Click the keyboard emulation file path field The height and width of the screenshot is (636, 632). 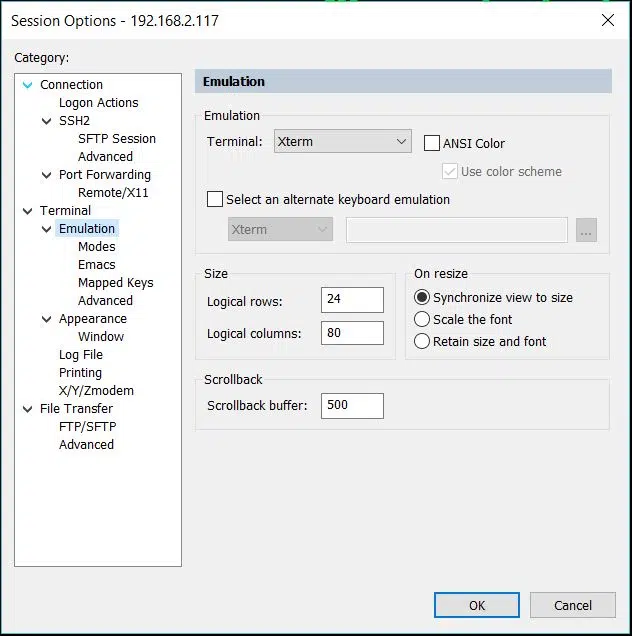click(x=457, y=230)
